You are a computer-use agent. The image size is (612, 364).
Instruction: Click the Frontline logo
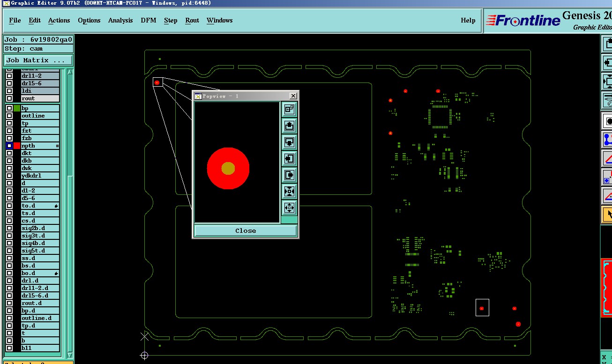click(x=523, y=20)
